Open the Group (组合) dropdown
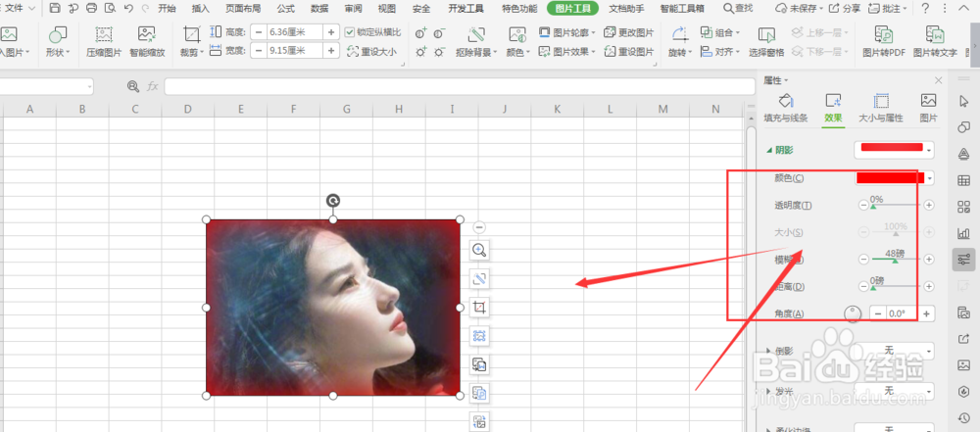 click(x=720, y=32)
